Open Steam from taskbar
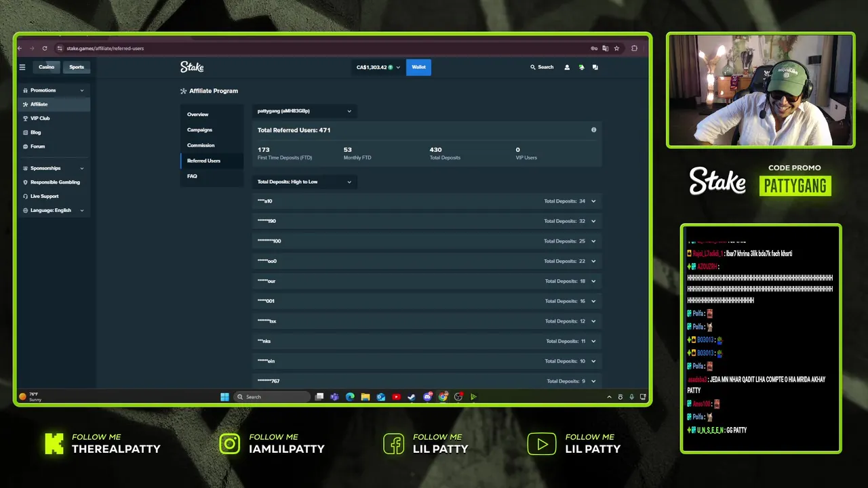The width and height of the screenshot is (868, 488). pyautogui.click(x=412, y=396)
